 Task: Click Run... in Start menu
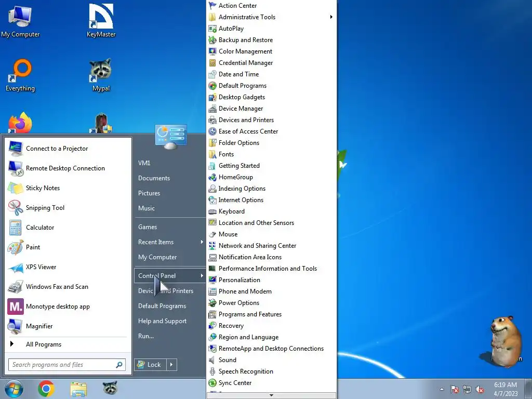[170, 336]
